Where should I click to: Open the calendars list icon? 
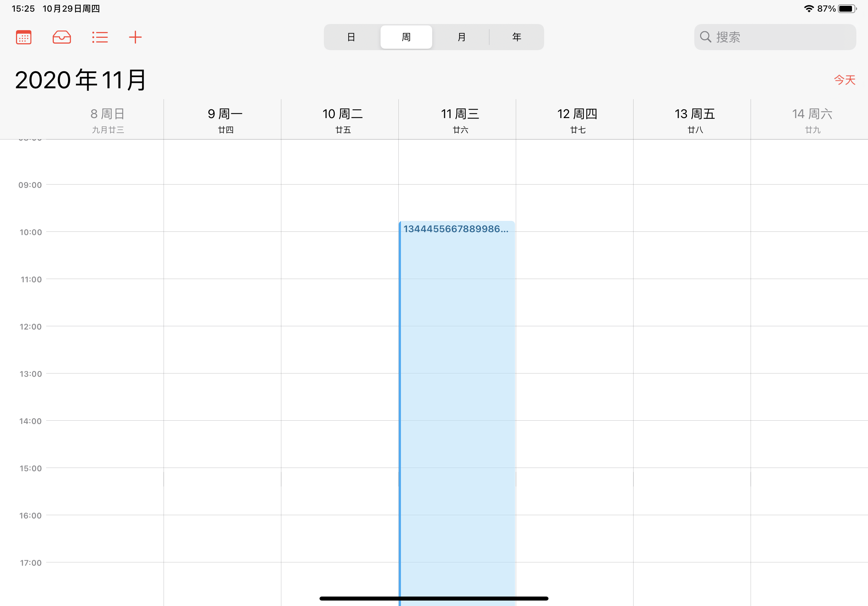pyautogui.click(x=23, y=37)
